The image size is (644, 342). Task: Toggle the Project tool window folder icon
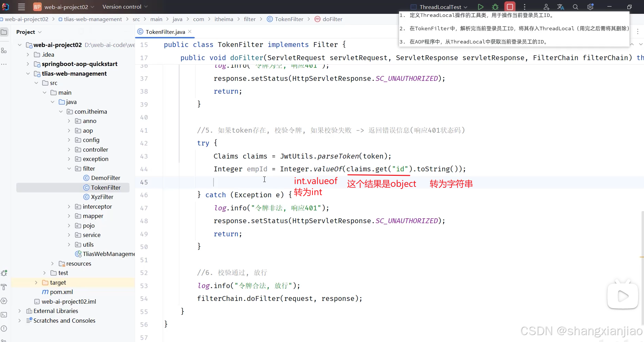coord(4,32)
